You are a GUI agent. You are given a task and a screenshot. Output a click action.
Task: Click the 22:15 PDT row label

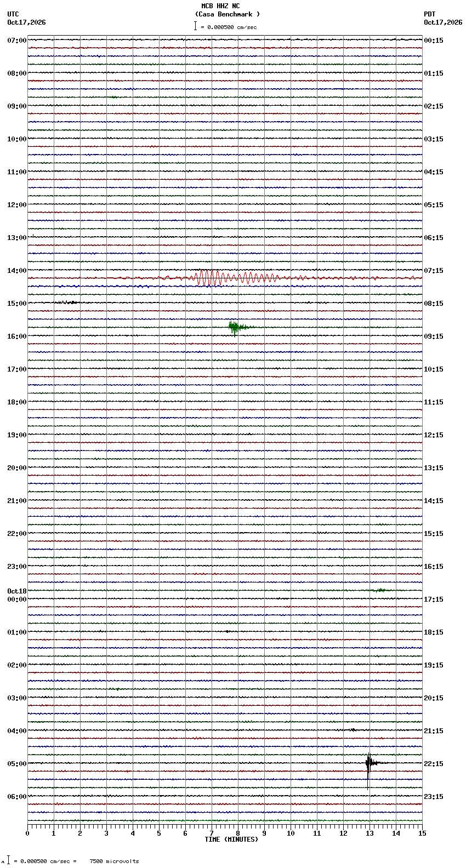click(434, 764)
